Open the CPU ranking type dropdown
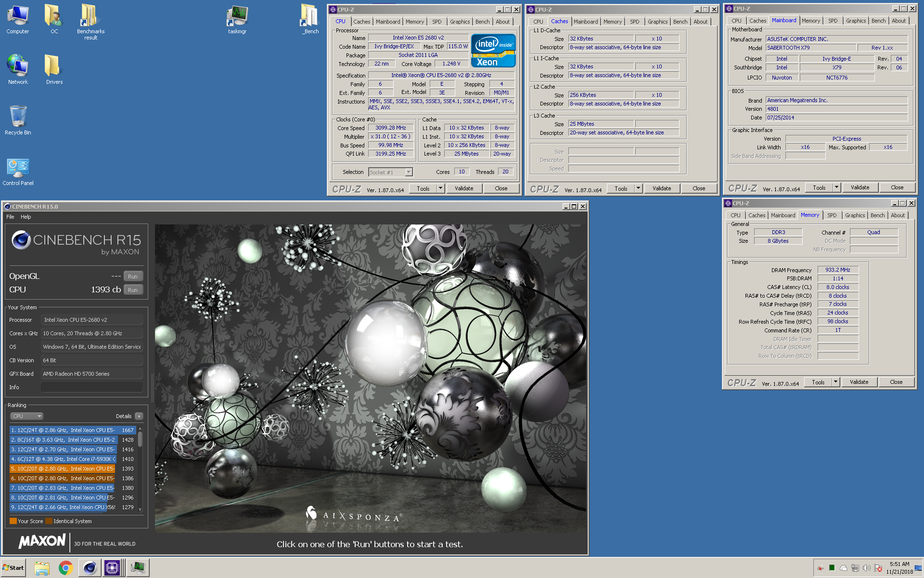 tap(27, 416)
